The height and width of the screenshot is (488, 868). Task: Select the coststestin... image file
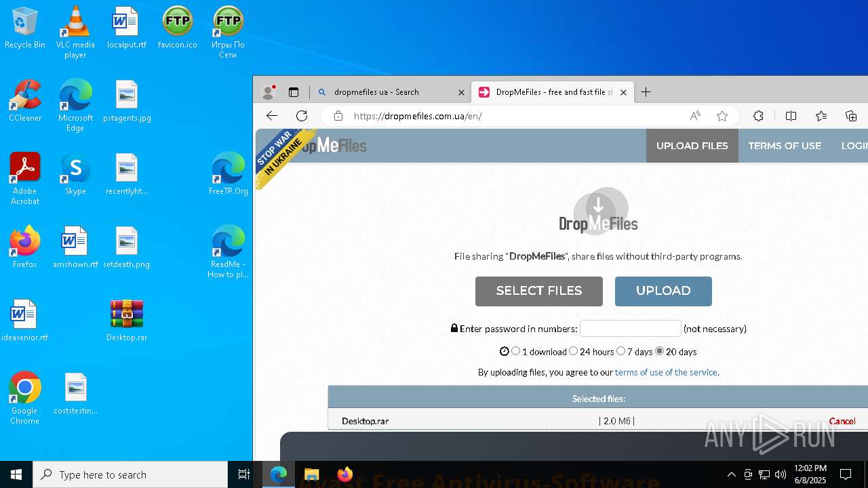tap(75, 393)
